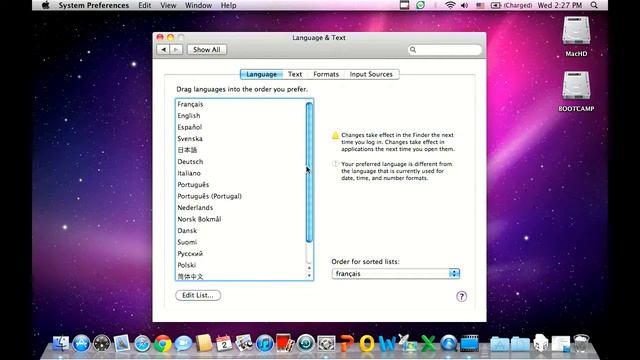
Task: Click the language list scroll up arrow
Action: tap(309, 268)
